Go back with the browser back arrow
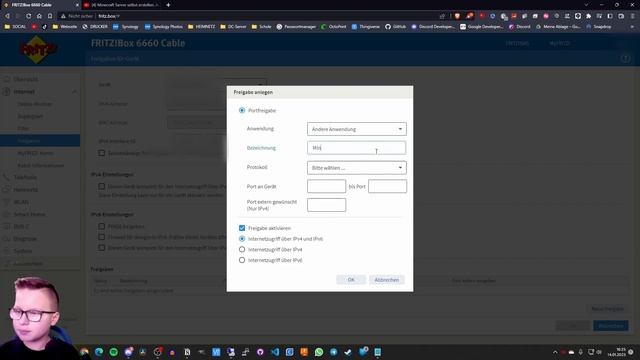 [x=7, y=16]
